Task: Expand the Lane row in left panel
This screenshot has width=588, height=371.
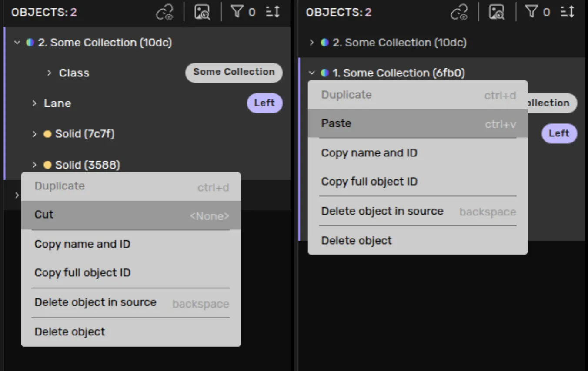Action: [34, 103]
